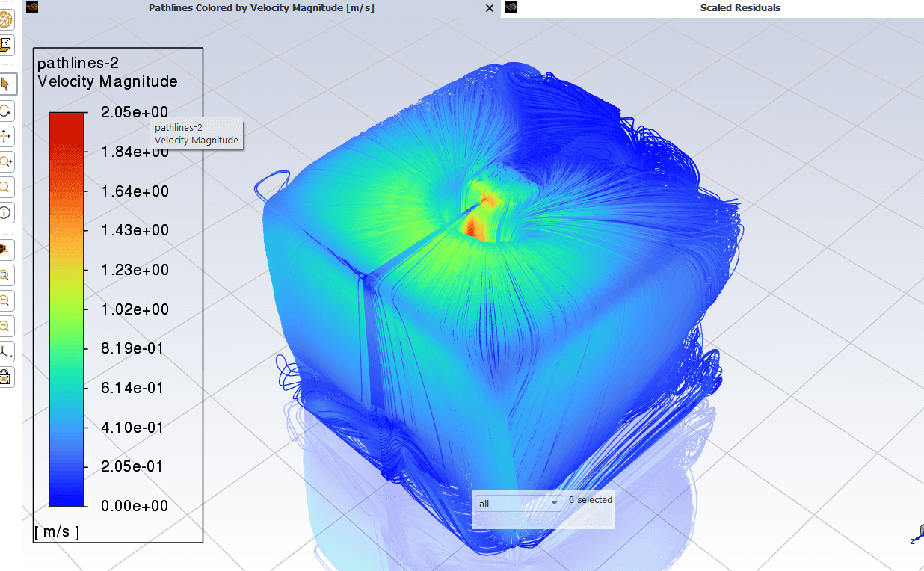Click the 1.64e+00 legend value
The height and width of the screenshot is (571, 924).
click(x=135, y=191)
